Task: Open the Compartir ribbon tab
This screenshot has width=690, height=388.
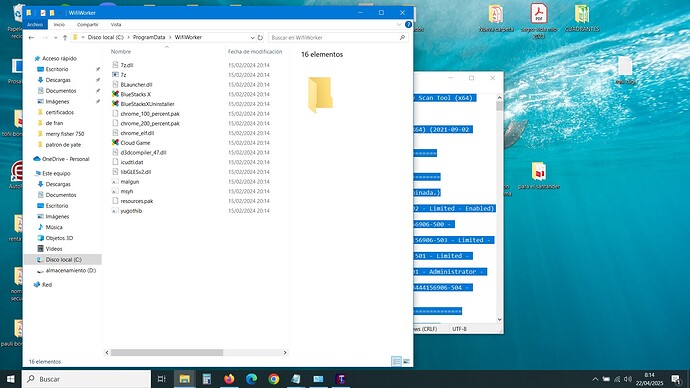Action: [x=88, y=25]
